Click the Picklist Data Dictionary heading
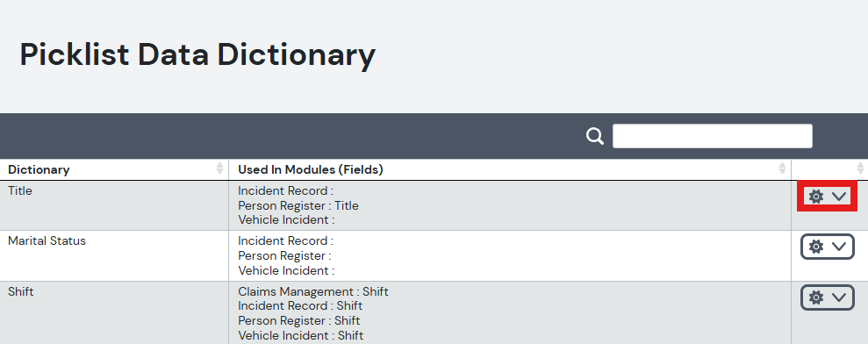 coord(197,54)
